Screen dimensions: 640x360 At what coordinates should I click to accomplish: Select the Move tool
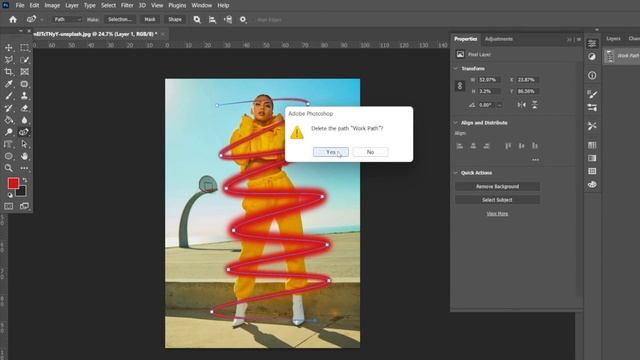click(x=9, y=48)
